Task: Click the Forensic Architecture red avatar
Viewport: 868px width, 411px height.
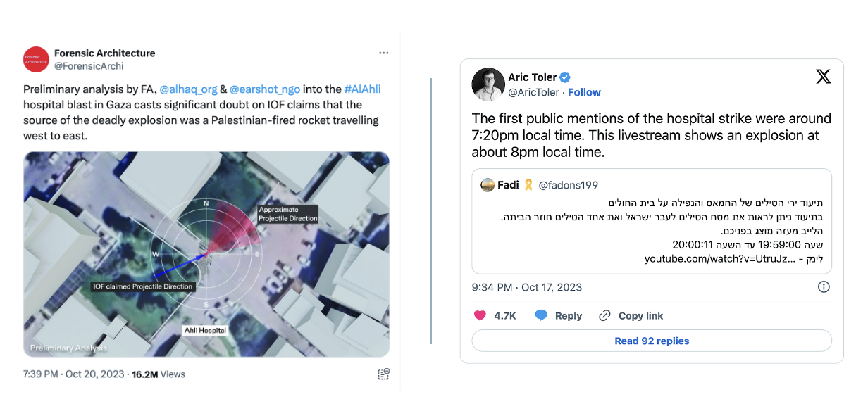Action: coord(36,60)
